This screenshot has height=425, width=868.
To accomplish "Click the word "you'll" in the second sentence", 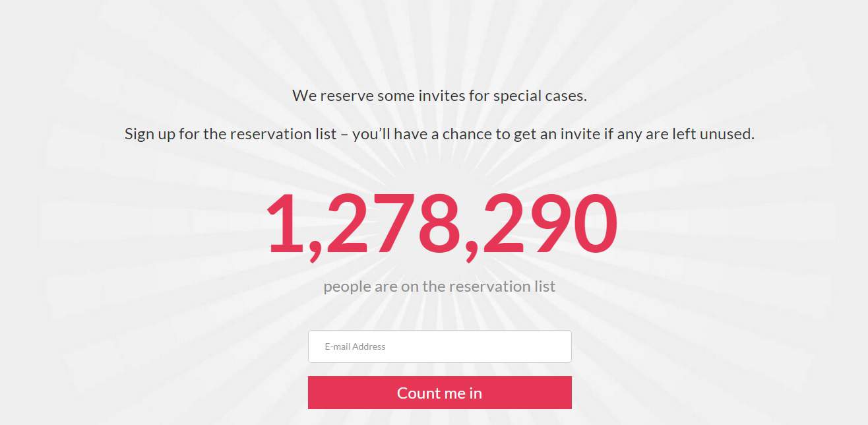I will pyautogui.click(x=373, y=134).
